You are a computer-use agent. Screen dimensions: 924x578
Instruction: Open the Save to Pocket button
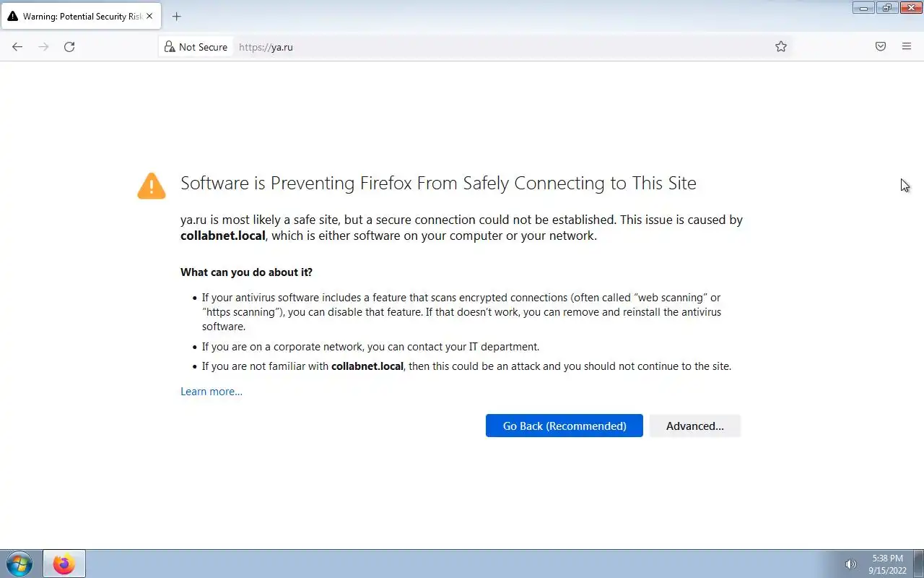pos(881,47)
